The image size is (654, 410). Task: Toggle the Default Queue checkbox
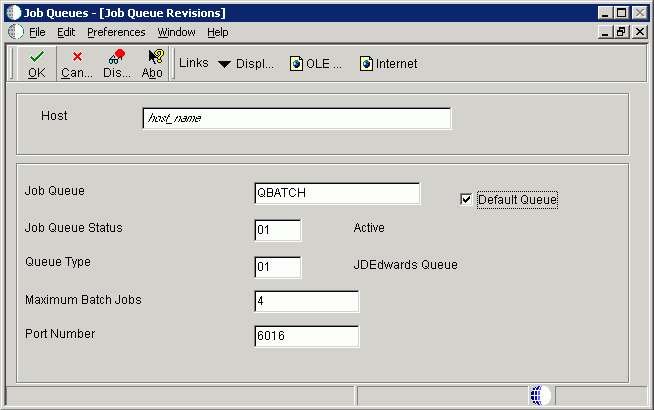click(466, 199)
